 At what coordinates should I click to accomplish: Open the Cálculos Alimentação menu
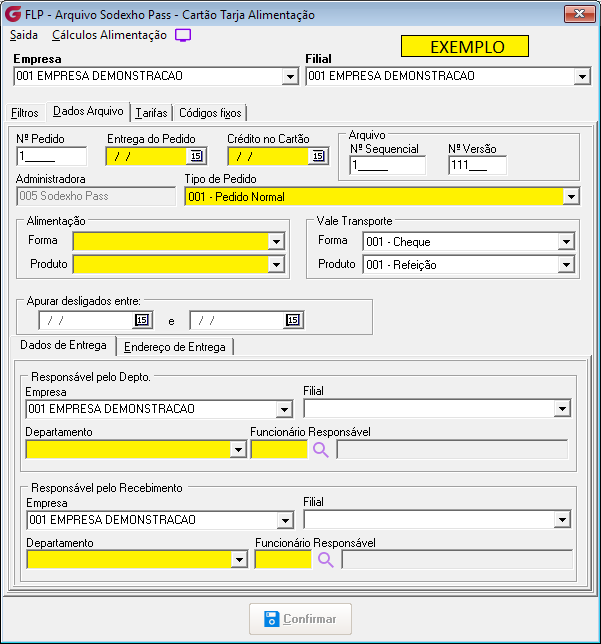tap(109, 35)
